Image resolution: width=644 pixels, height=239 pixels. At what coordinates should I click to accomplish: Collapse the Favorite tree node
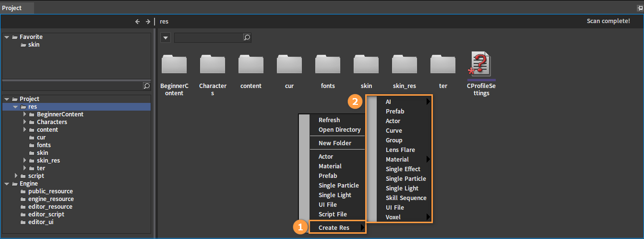[x=7, y=37]
